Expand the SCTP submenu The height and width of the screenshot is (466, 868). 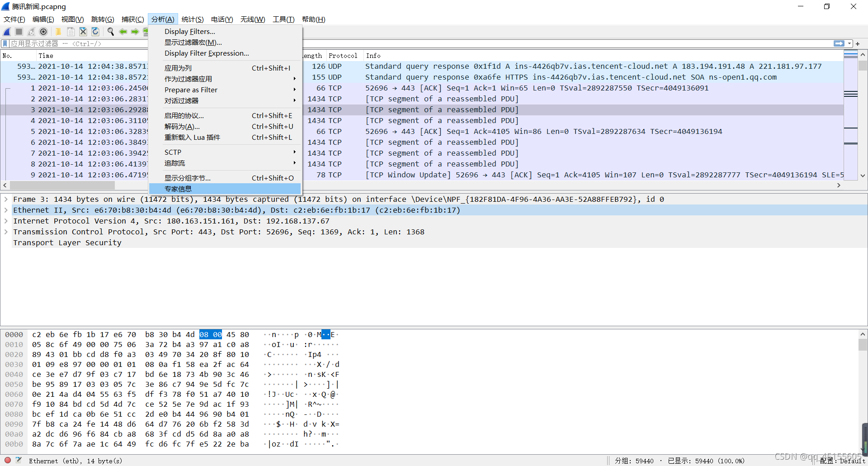click(225, 152)
